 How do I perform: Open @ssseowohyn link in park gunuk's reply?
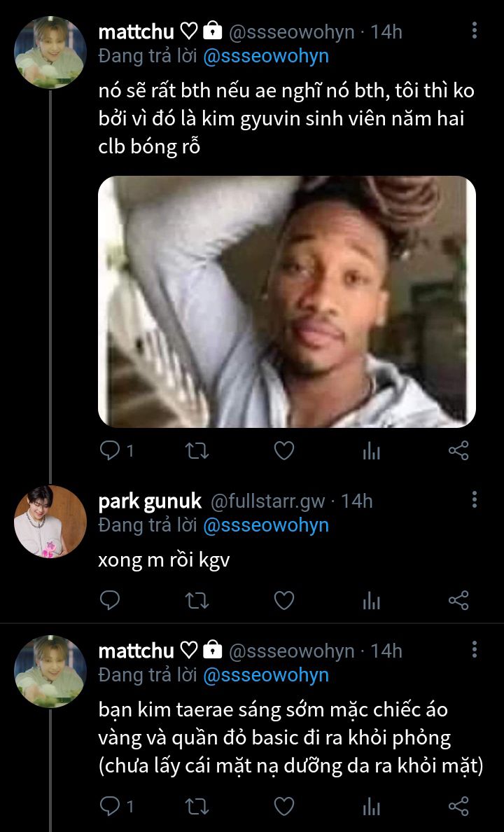[x=265, y=525]
